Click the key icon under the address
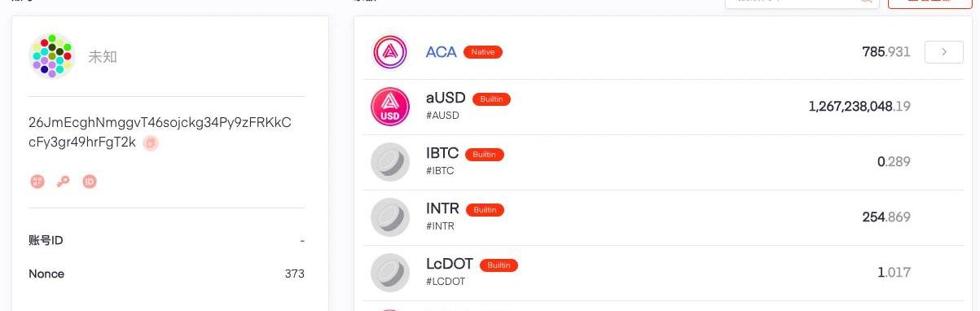Screen dimensions: 980x311 [x=64, y=182]
